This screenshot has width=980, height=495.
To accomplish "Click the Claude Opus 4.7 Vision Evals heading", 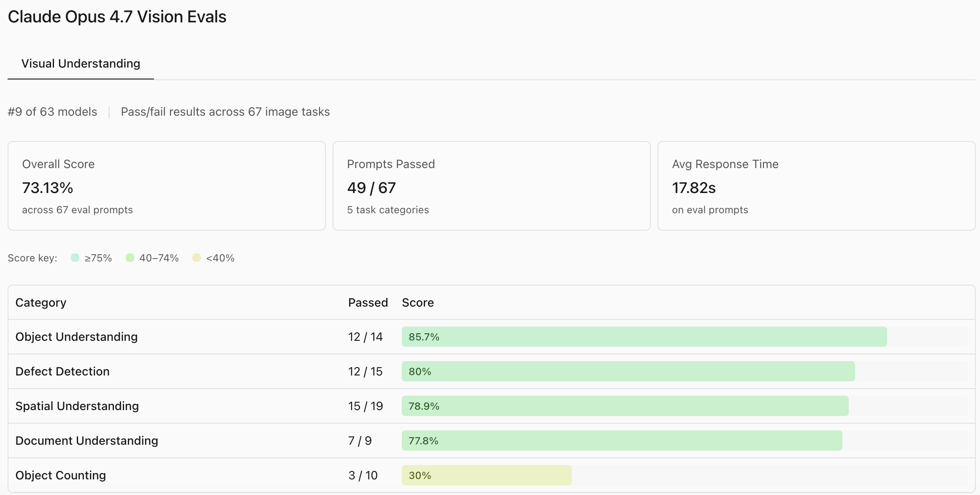I will tap(117, 17).
